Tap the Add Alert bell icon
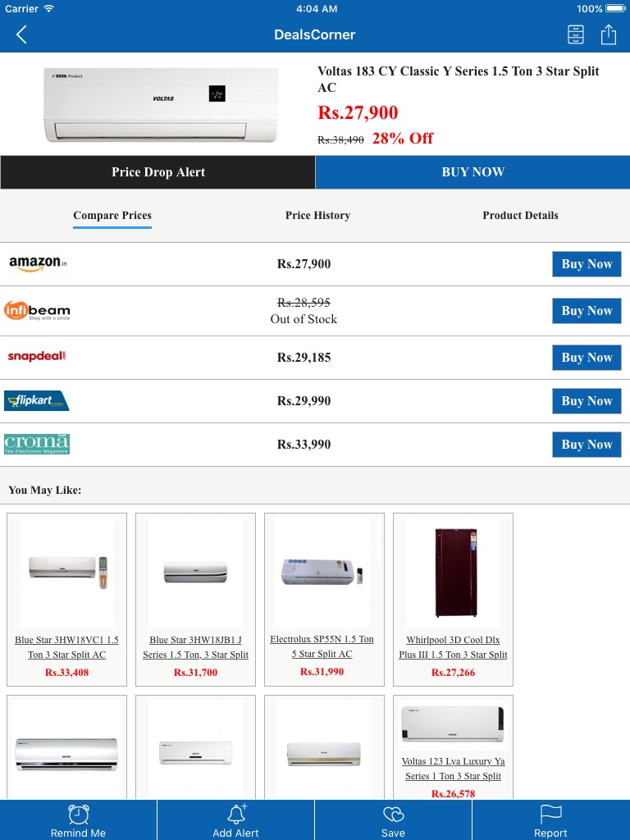This screenshot has height=840, width=630. (236, 814)
